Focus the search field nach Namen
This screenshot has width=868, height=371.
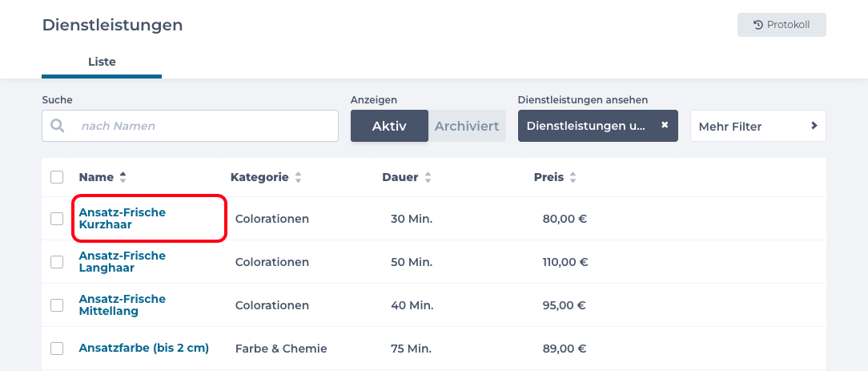coord(190,126)
